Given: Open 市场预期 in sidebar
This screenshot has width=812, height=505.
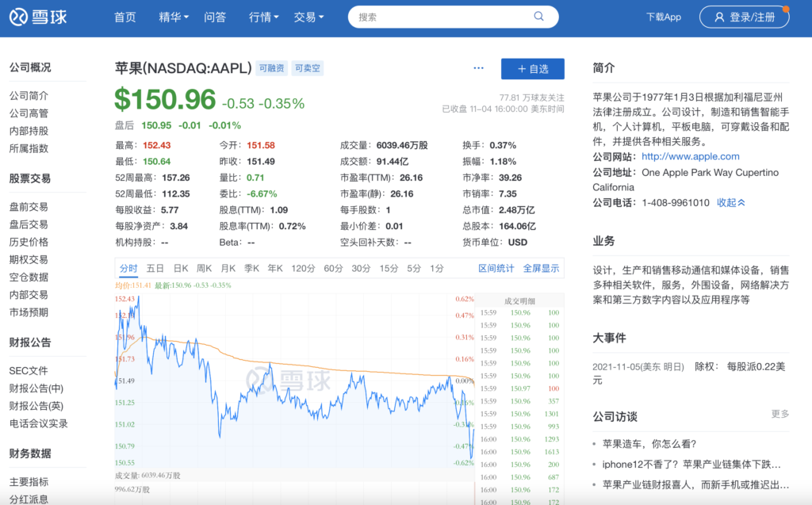Looking at the screenshot, I should point(29,312).
